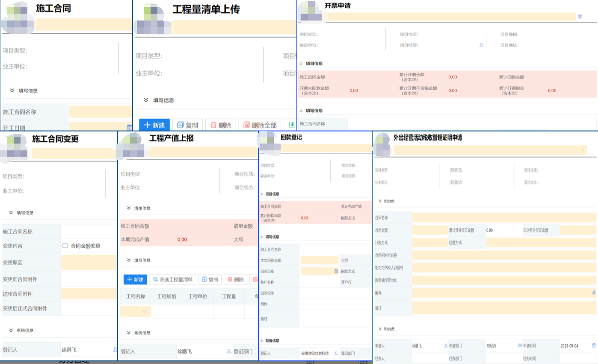This screenshot has width=598, height=364.
Task: Collapse 填写信息 section in 施工合同变更
Action: point(11,212)
